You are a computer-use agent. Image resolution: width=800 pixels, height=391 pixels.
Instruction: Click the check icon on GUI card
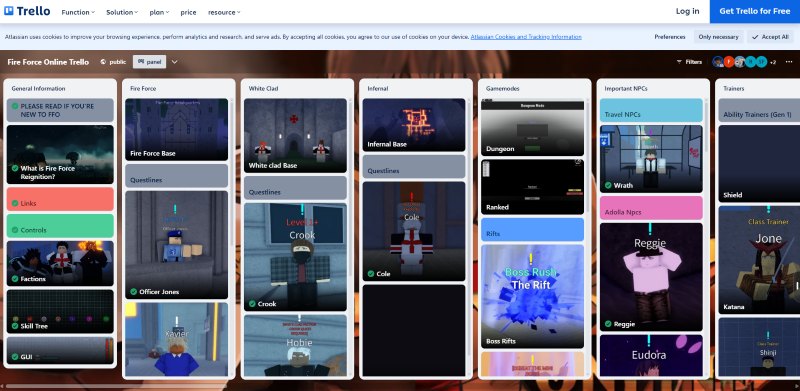pyautogui.click(x=15, y=357)
